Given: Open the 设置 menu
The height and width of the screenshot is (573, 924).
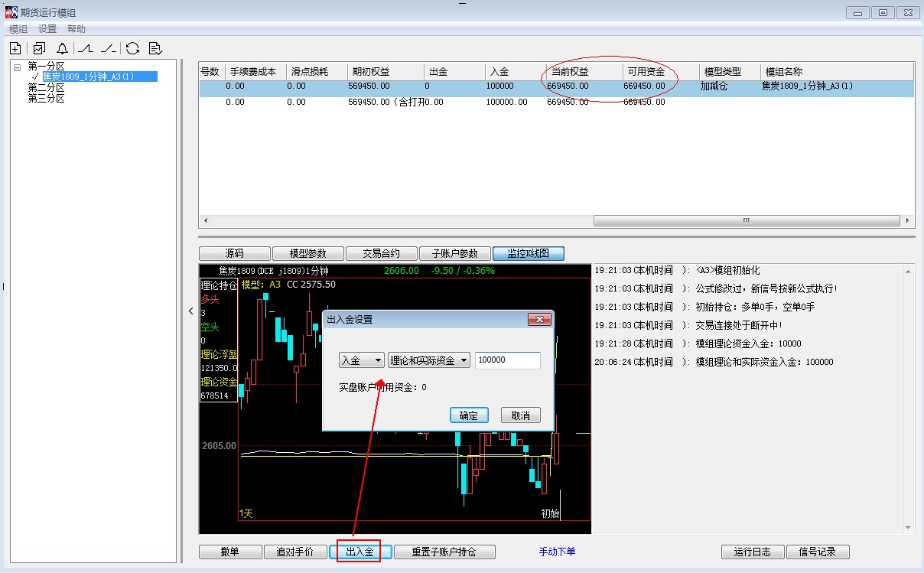Looking at the screenshot, I should coord(47,28).
